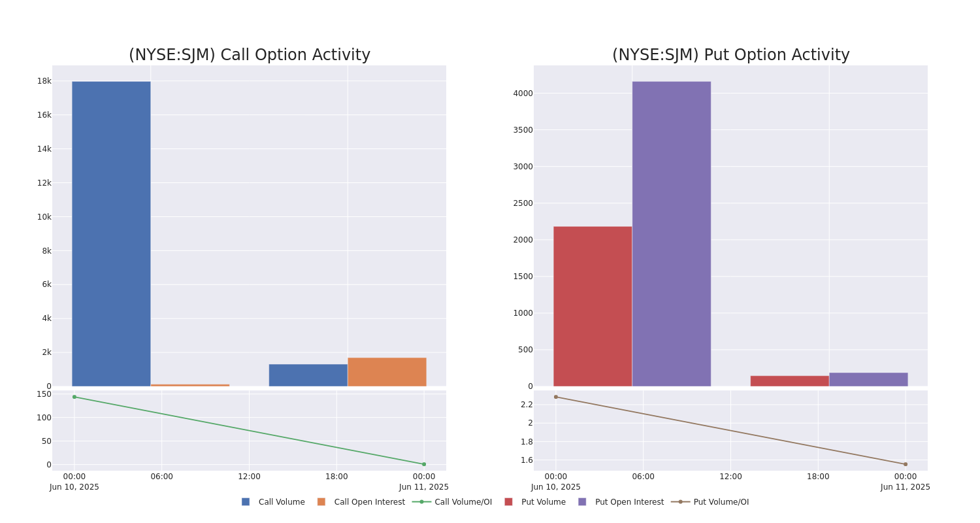Toggle Put Open Interest legend entry
The width and height of the screenshot is (980, 523).
[621, 502]
